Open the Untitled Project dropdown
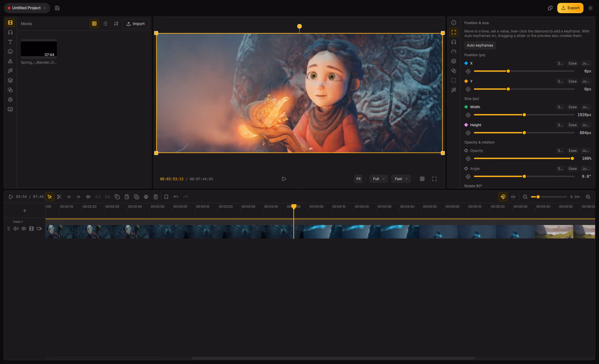The height and width of the screenshot is (364, 599). pyautogui.click(x=27, y=8)
